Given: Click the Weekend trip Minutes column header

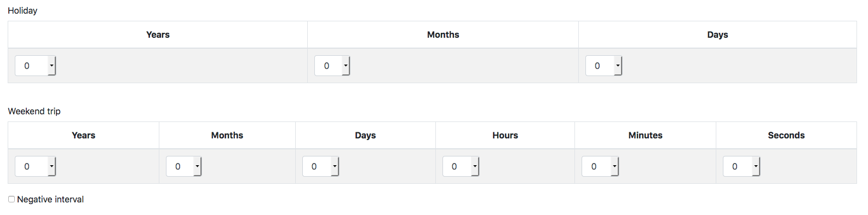Looking at the screenshot, I should point(645,135).
